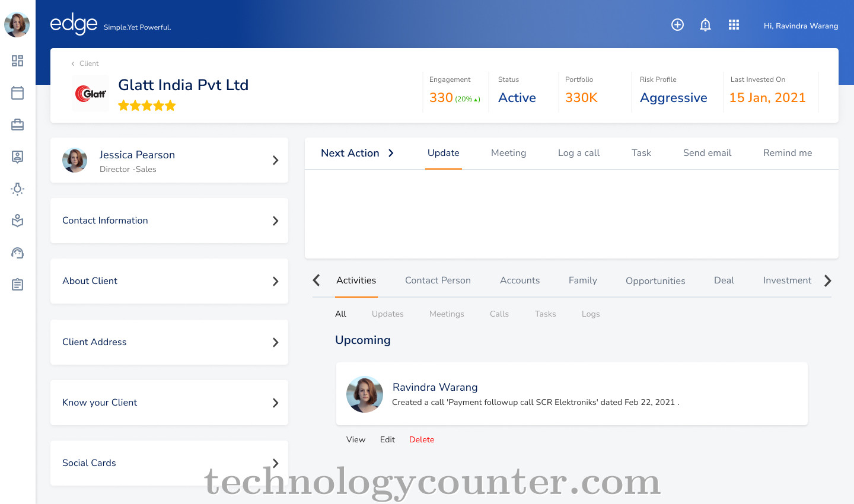Click the five-star rating under the company name
This screenshot has height=504, width=854.
(147, 106)
